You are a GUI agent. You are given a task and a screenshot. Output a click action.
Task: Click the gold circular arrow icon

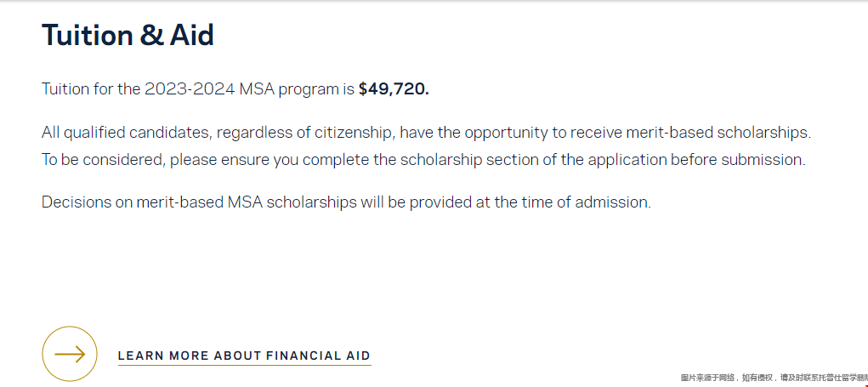point(69,354)
